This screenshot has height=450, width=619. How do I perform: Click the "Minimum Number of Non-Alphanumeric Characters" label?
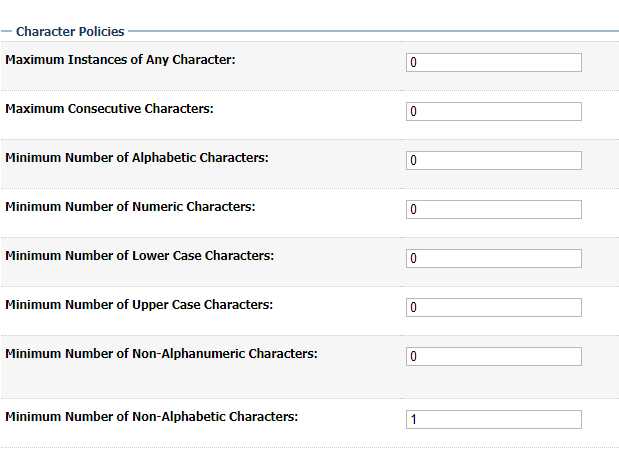pos(161,354)
